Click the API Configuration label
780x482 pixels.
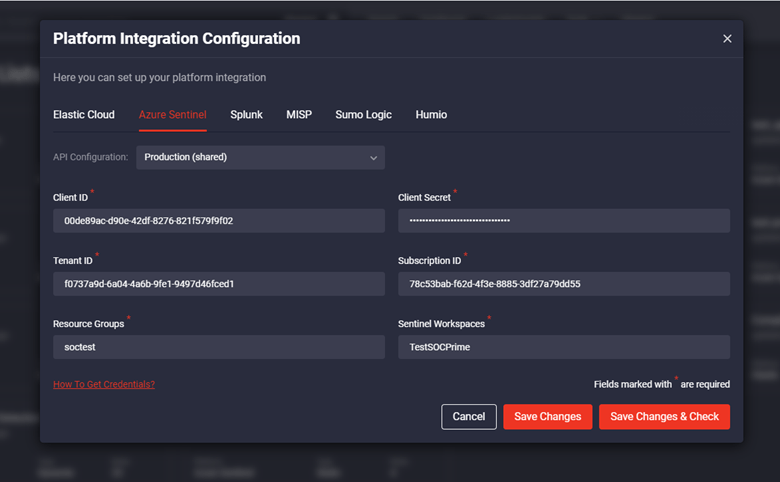91,158
